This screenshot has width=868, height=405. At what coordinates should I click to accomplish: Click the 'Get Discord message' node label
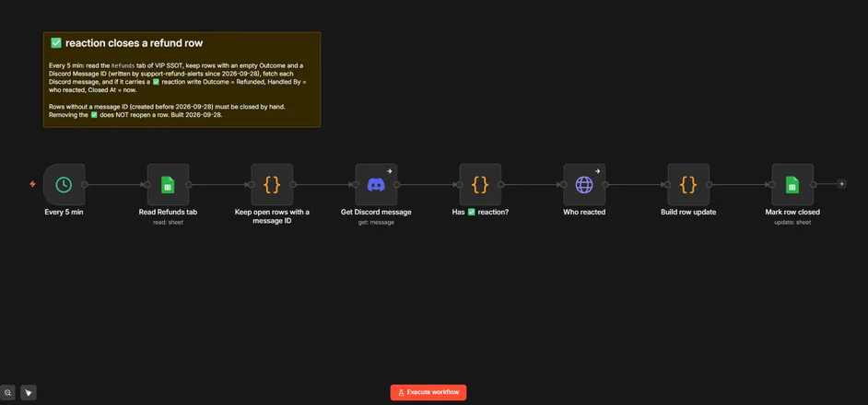[376, 212]
